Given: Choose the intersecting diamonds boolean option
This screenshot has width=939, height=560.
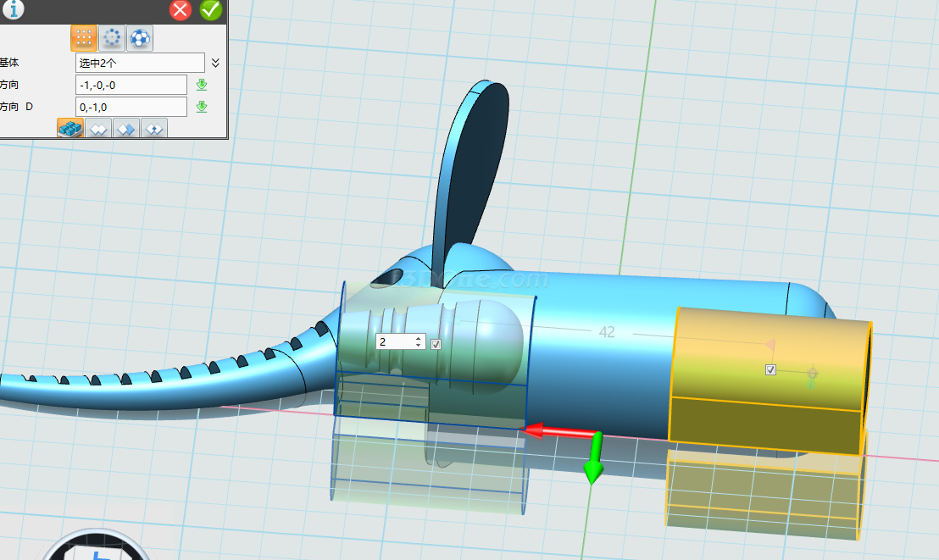Looking at the screenshot, I should point(154,129).
